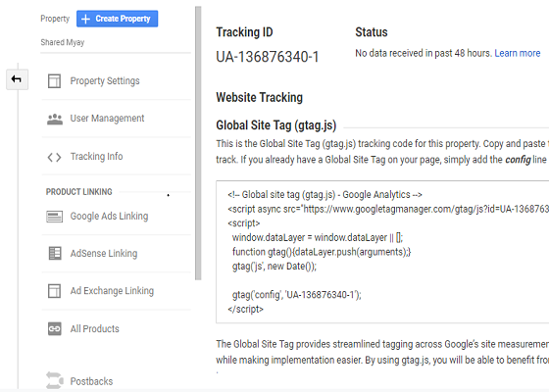
Task: Click inside the gtag.js tracking code box
Action: [382, 252]
